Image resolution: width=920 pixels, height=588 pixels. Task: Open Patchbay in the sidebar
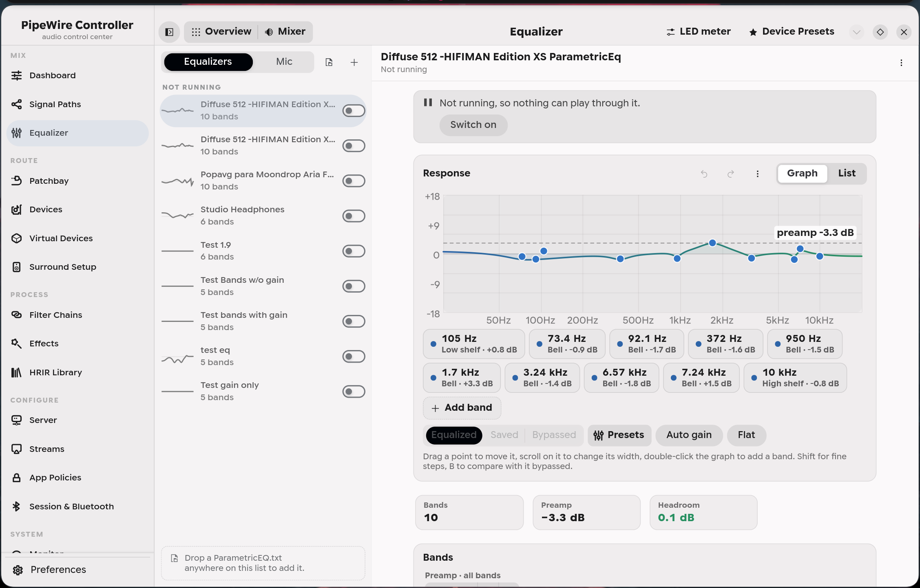[x=77, y=181]
